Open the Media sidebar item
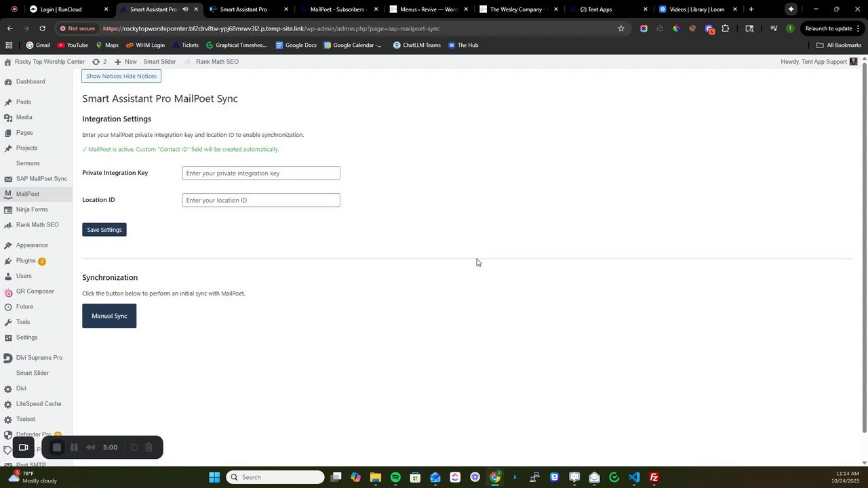The image size is (868, 488). coord(24,117)
